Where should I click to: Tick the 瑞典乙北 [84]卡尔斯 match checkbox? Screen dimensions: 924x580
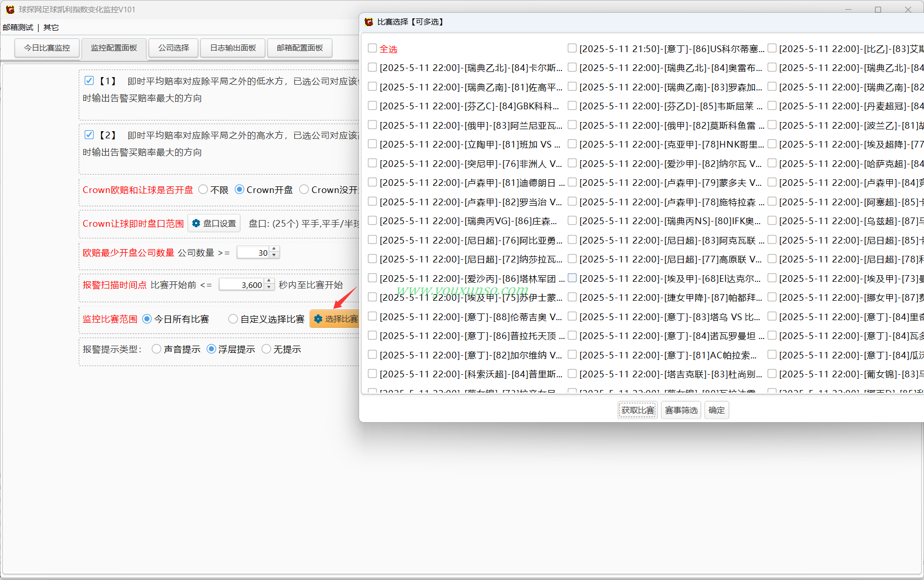point(372,67)
